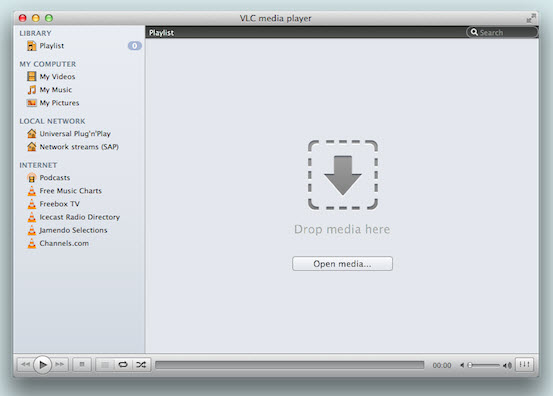
Task: Click Free Music Charts cone icon
Action: 32,191
